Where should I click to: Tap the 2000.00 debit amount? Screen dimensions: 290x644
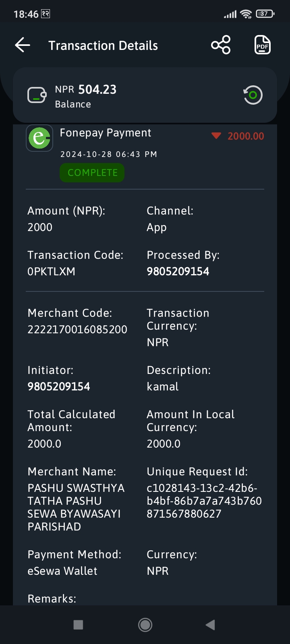coord(246,136)
